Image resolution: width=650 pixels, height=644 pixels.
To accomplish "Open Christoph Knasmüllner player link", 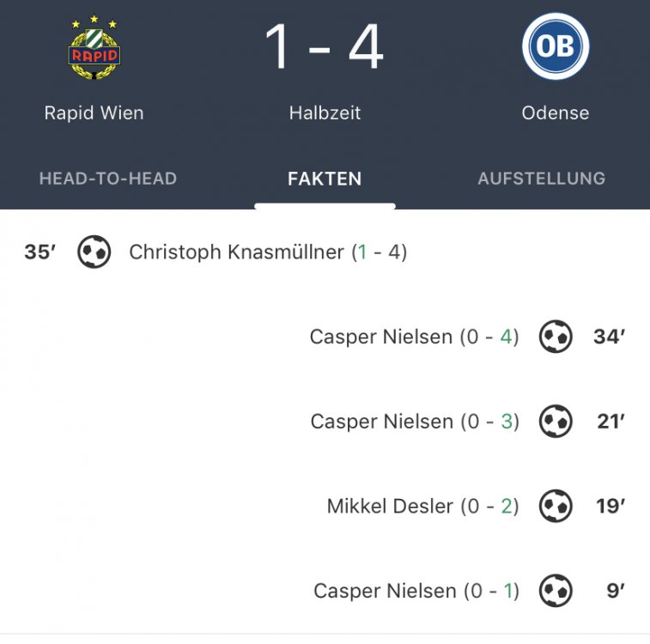I will point(237,252).
